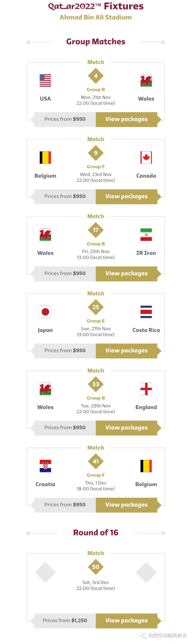This screenshot has width=193, height=644.
Task: Click the Canada flag icon
Action: click(x=146, y=157)
